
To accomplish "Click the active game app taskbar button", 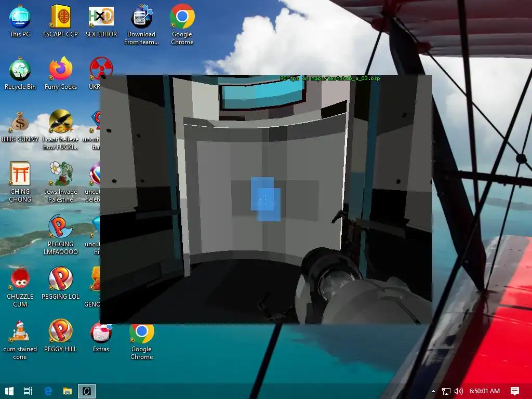I will [x=87, y=391].
